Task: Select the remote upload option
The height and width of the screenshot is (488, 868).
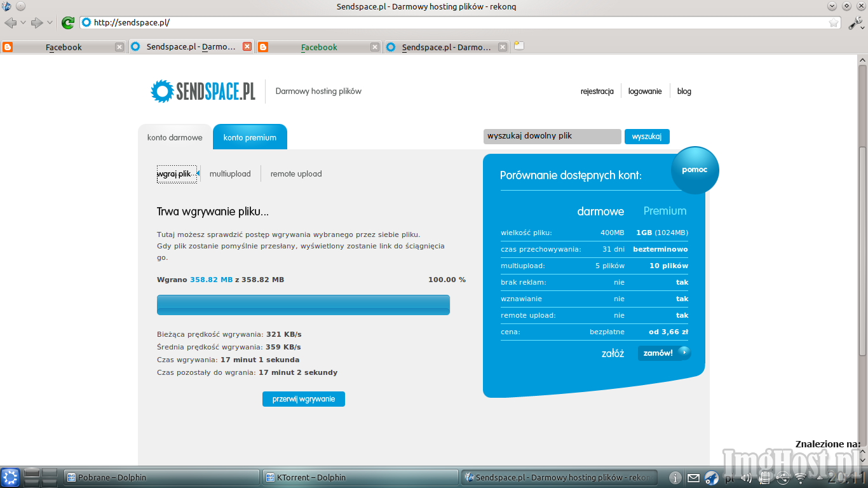Action: 296,173
